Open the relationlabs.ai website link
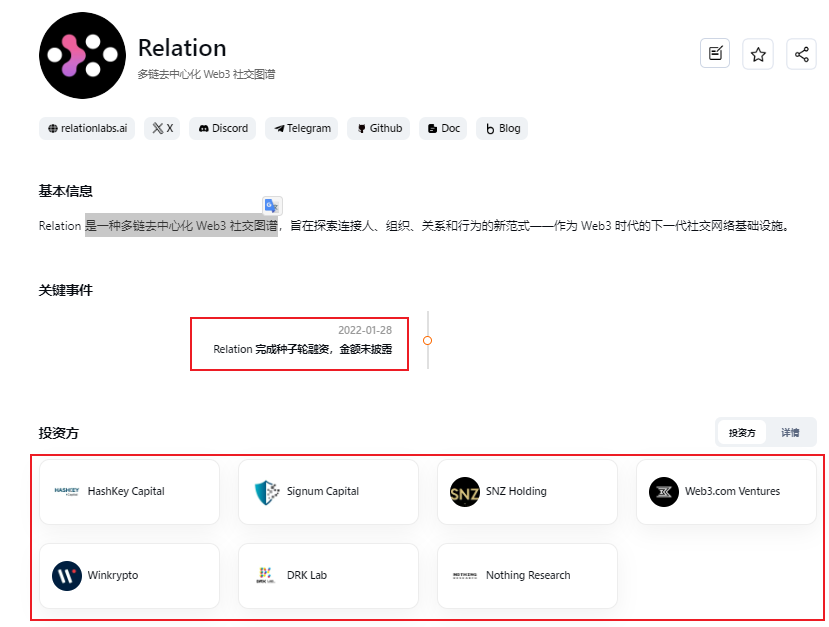Viewport: 829px width, 627px height. (x=87, y=128)
